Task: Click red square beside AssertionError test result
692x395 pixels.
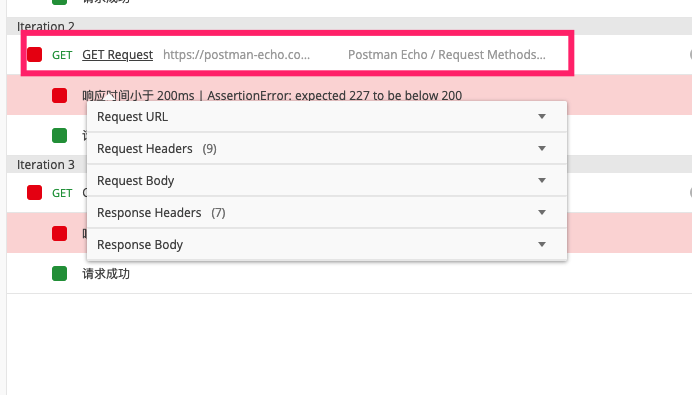Action: coord(59,95)
